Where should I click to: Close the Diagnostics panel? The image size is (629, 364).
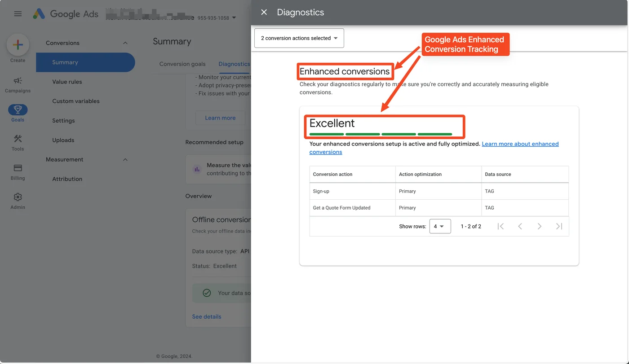(264, 12)
